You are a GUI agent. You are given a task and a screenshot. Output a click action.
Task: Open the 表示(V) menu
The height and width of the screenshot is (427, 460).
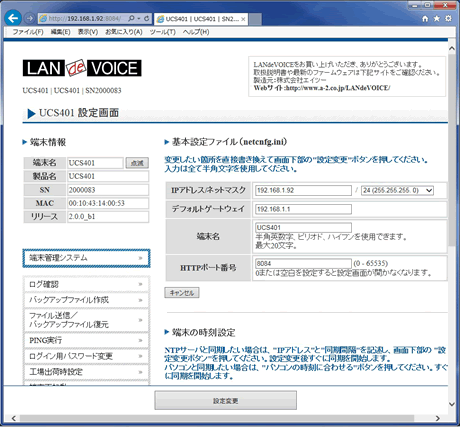click(88, 32)
